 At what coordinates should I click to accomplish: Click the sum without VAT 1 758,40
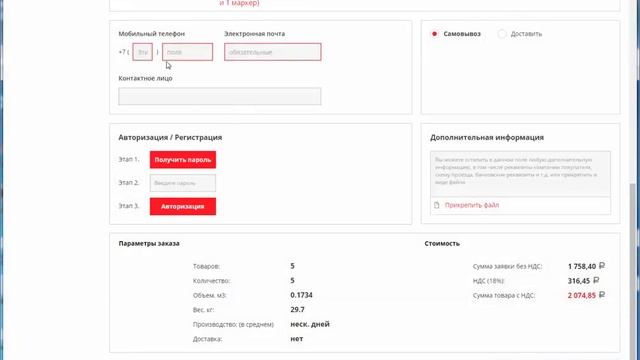click(582, 266)
